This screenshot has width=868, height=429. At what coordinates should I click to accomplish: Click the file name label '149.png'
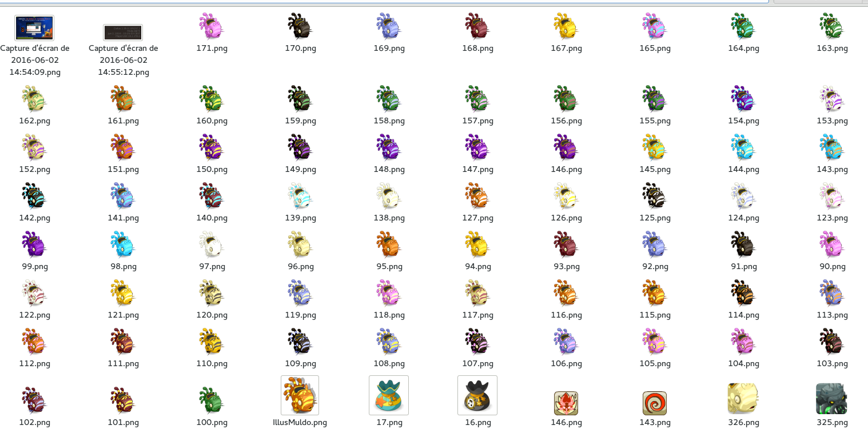coord(300,169)
